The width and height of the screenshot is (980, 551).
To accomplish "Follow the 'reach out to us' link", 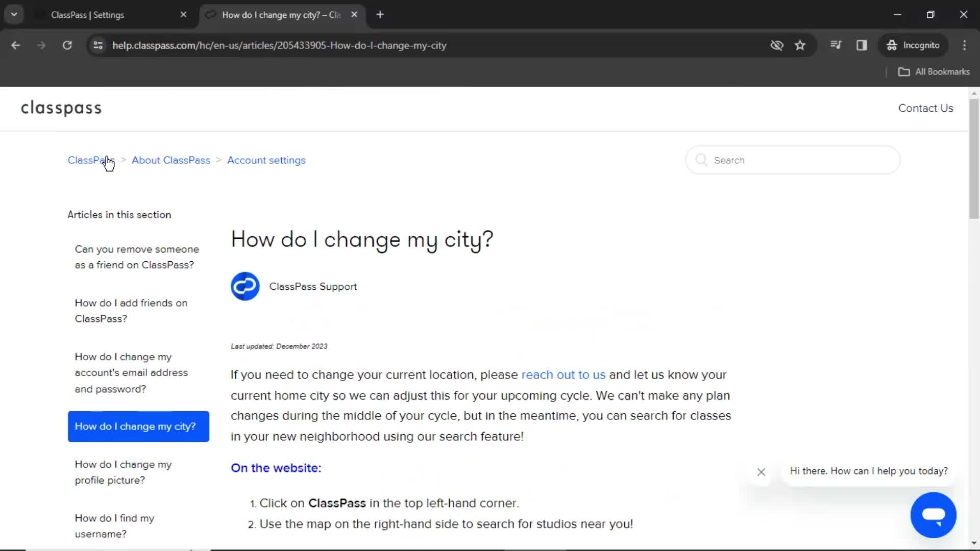I will pyautogui.click(x=563, y=375).
